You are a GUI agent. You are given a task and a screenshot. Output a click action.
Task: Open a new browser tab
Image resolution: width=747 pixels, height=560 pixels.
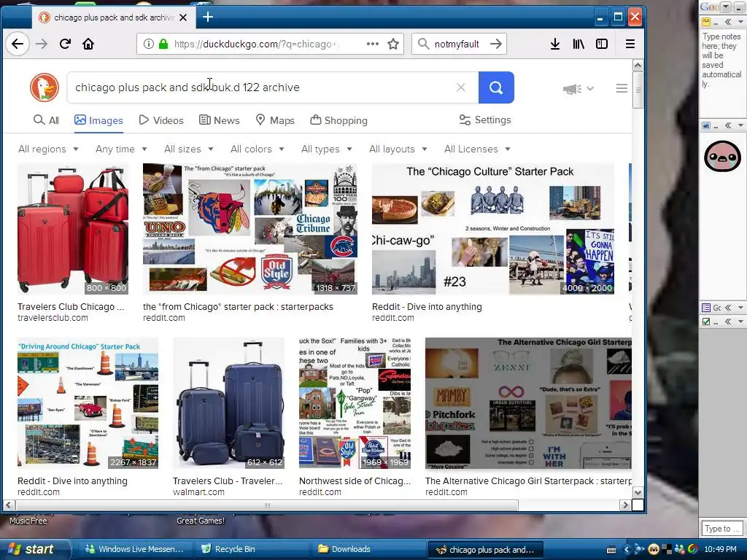tap(208, 17)
